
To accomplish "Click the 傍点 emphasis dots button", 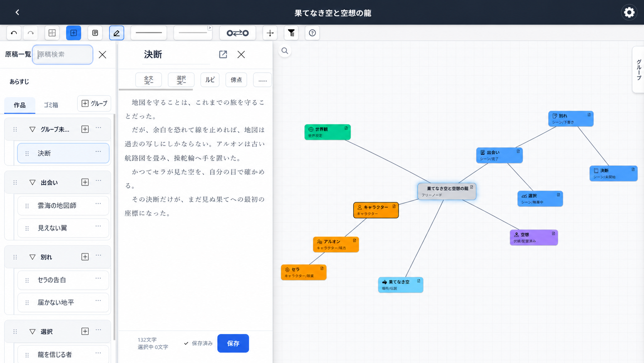I will pyautogui.click(x=236, y=80).
